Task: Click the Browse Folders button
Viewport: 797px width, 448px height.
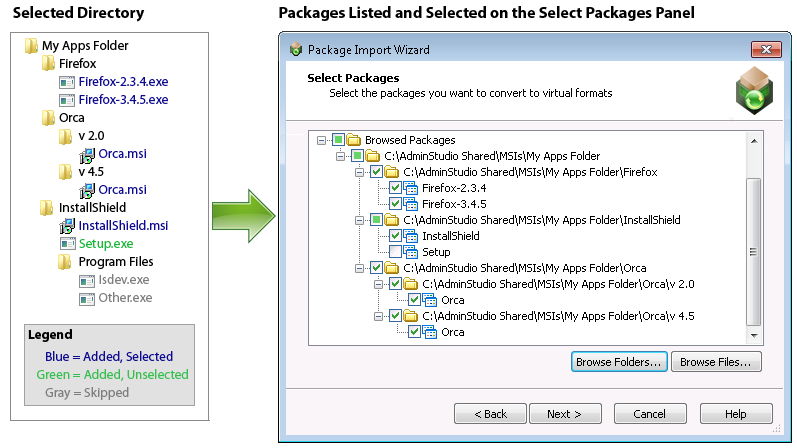Action: pyautogui.click(x=618, y=361)
